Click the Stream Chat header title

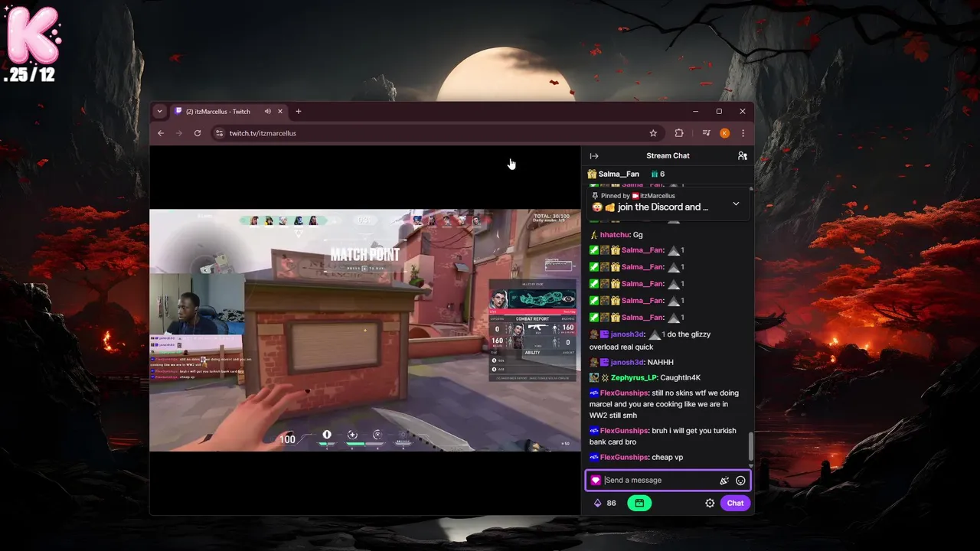point(668,156)
